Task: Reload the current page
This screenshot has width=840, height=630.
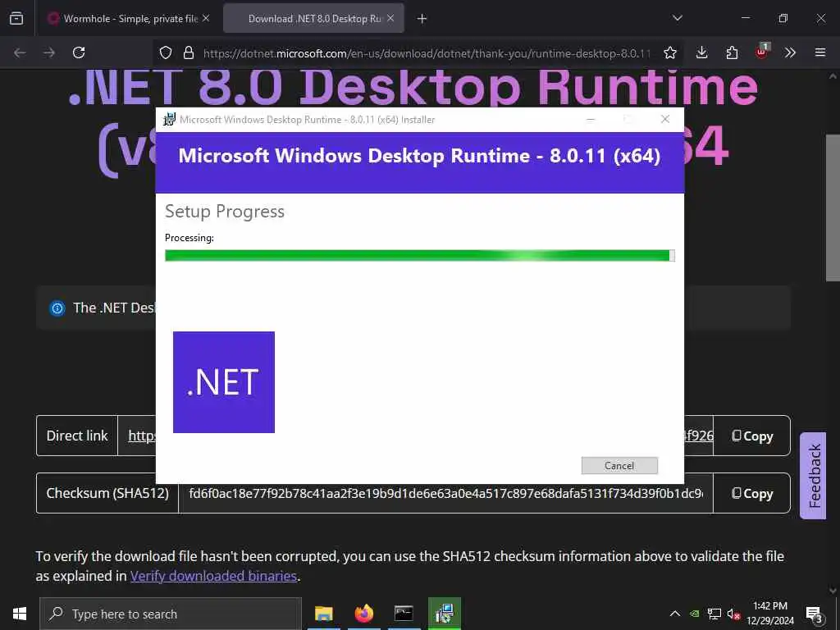Action: [x=79, y=52]
